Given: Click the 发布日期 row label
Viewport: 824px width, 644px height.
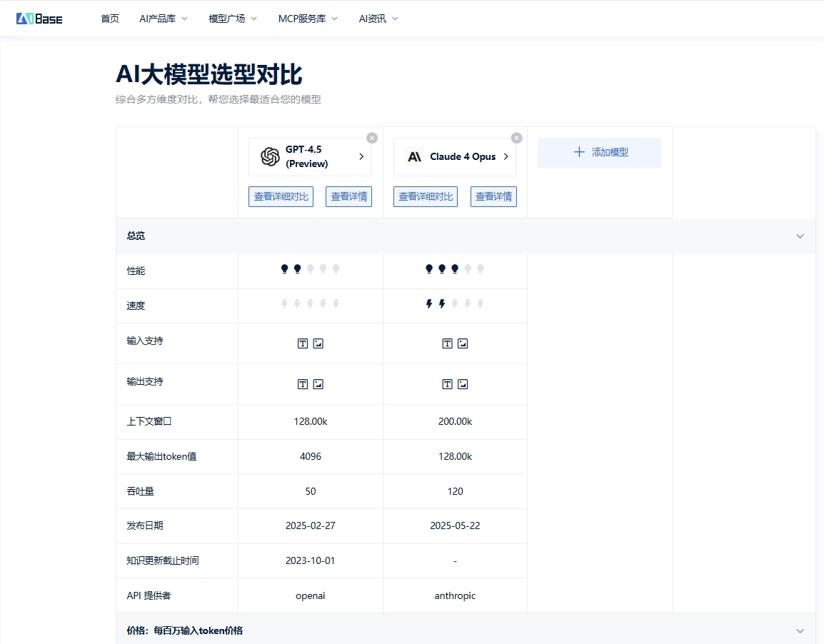Looking at the screenshot, I should 145,525.
